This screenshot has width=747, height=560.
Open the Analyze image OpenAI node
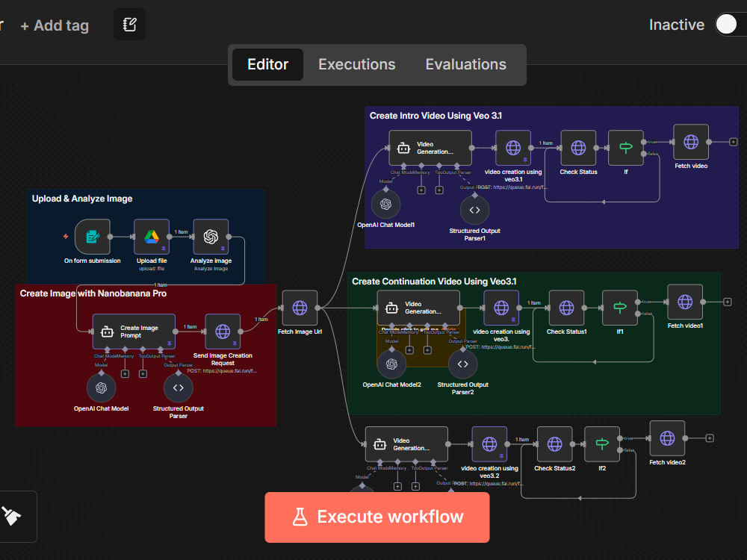211,237
